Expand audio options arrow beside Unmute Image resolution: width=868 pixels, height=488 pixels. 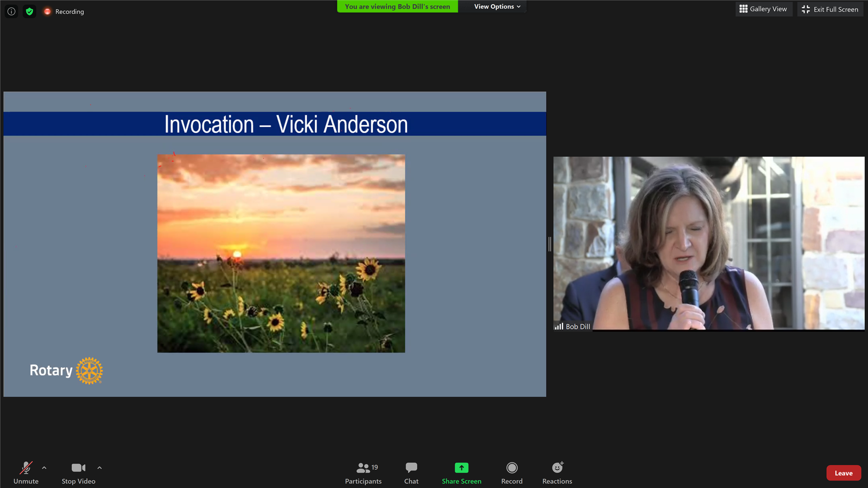coord(44,468)
